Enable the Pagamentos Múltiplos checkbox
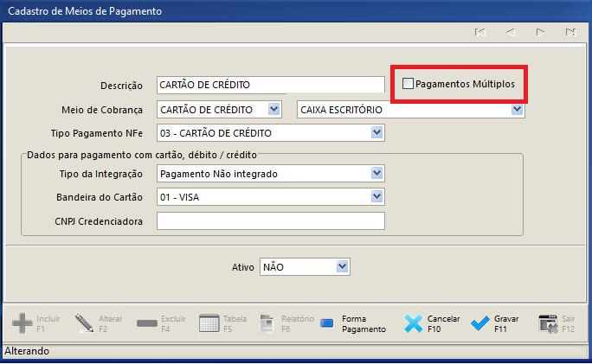The height and width of the screenshot is (364, 592). (408, 83)
